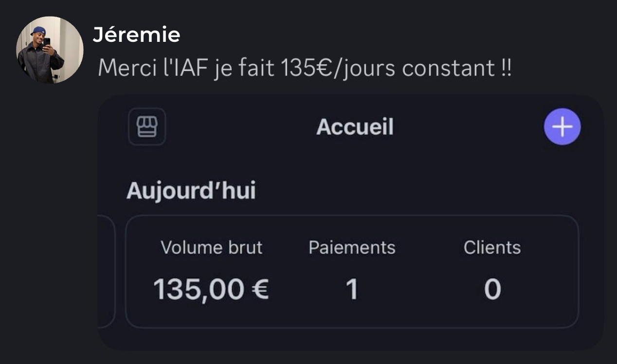Click the Jéremie username
The width and height of the screenshot is (617, 364).
[x=136, y=35]
